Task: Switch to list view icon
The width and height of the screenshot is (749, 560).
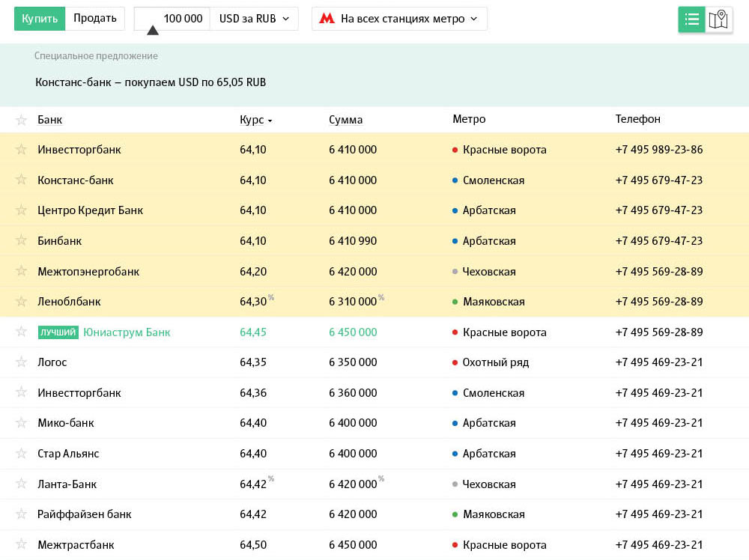Action: pyautogui.click(x=691, y=19)
